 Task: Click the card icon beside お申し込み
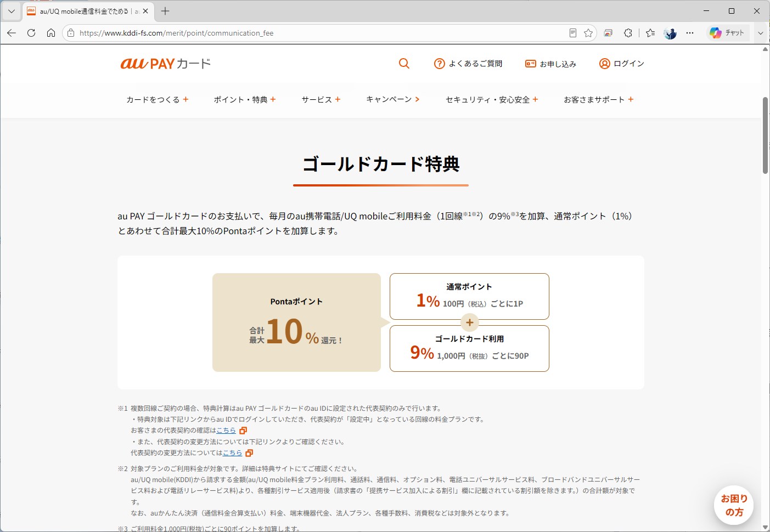[x=530, y=64]
